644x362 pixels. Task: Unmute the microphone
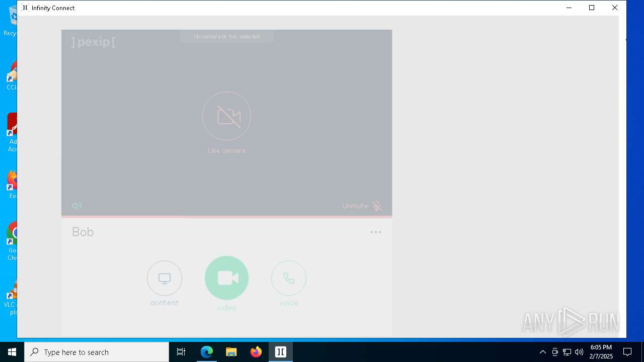[x=362, y=206]
